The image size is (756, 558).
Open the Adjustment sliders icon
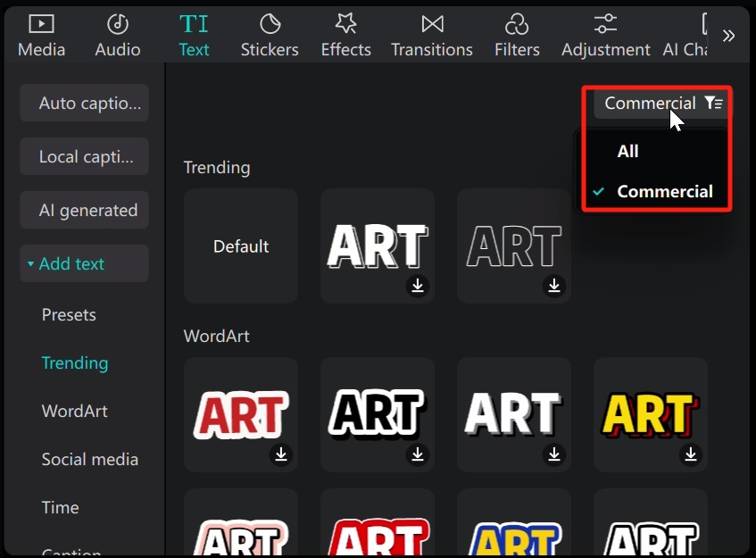coord(605,25)
